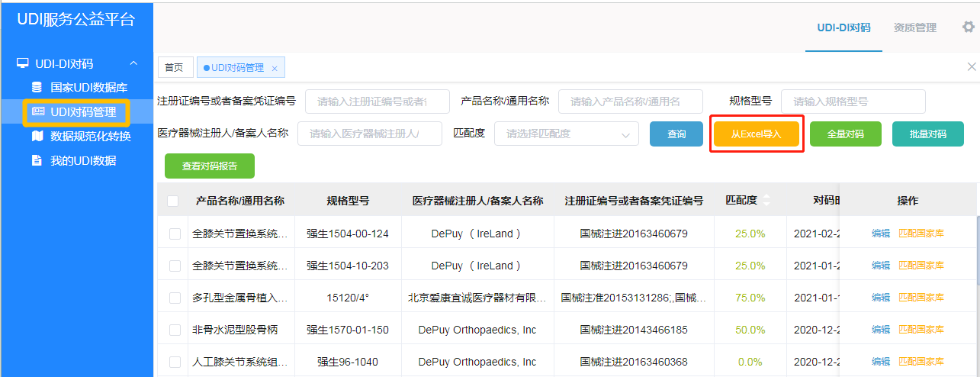Viewport: 980px width, 377px height.
Task: Click the 规格型号 input field
Action: tap(853, 101)
